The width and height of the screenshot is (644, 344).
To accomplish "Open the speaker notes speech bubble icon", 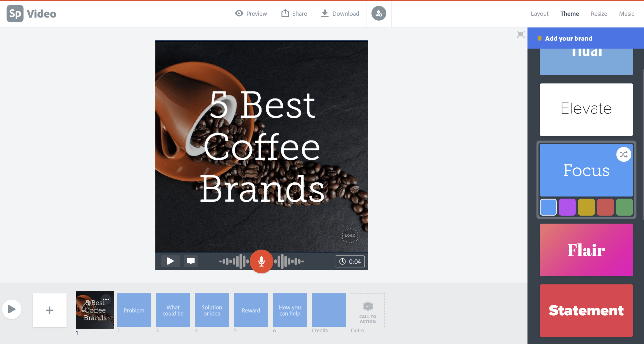I will coord(191,261).
